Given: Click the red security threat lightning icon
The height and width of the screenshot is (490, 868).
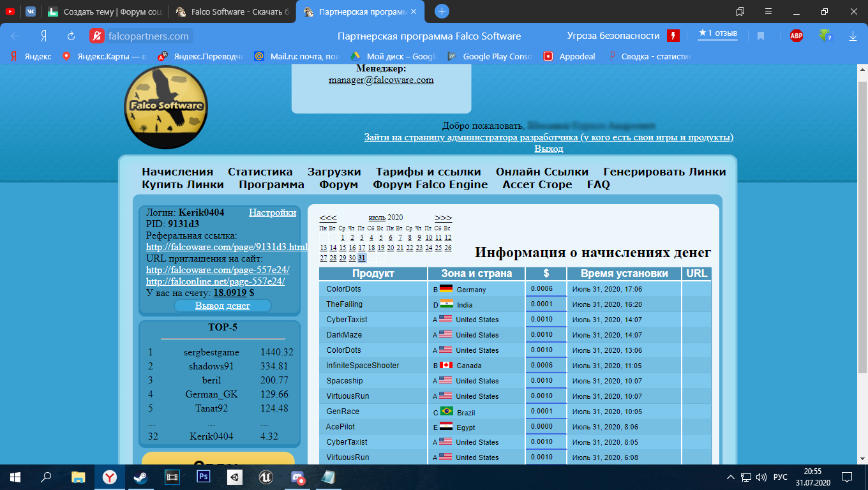Looking at the screenshot, I should coord(673,36).
